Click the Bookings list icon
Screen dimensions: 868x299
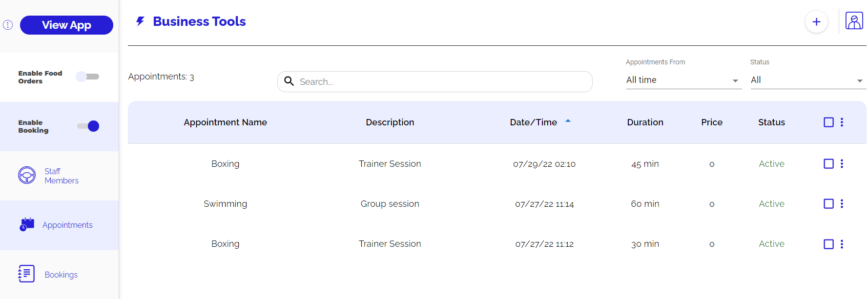tap(26, 274)
